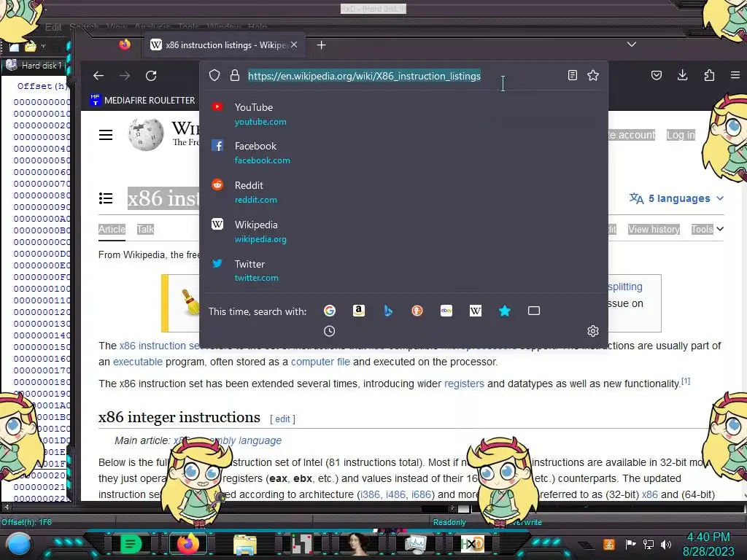Search open tabs using tab icon
Image resolution: width=747 pixels, height=560 pixels.
tap(534, 311)
